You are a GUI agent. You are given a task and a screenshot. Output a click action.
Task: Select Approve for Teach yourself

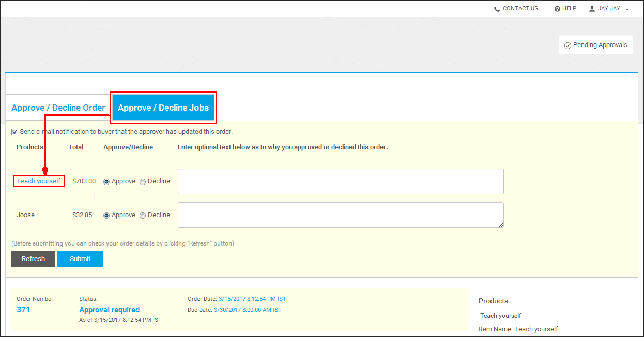(x=106, y=182)
